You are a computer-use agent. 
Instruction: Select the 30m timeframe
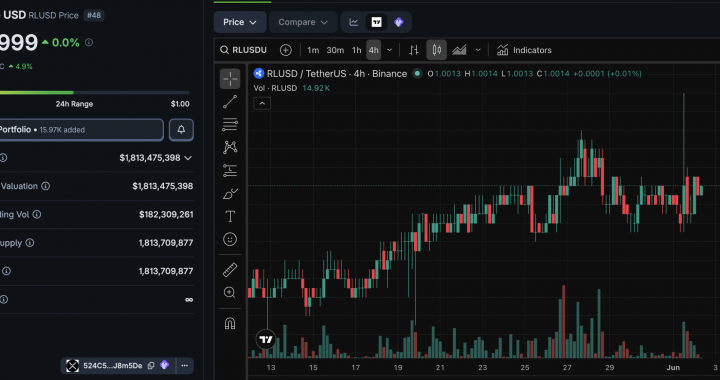pos(335,50)
